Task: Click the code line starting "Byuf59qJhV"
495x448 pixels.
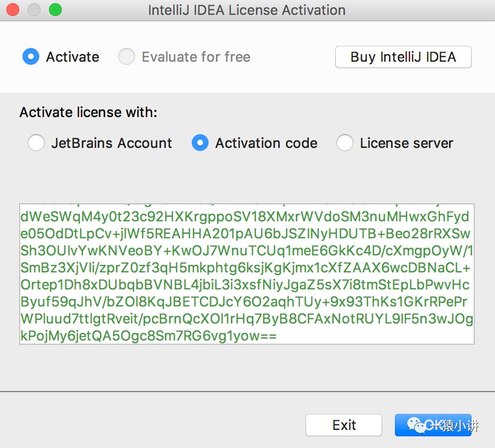Action: pyautogui.click(x=244, y=302)
